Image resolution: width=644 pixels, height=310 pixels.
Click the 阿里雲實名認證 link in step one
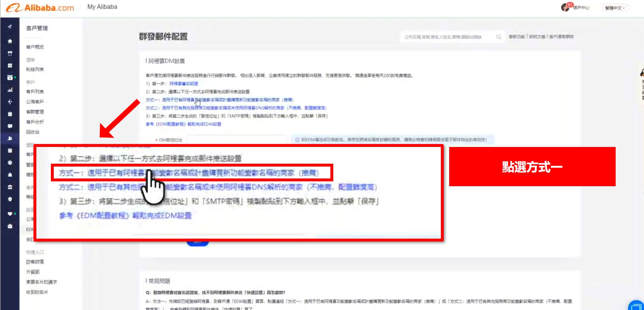184,84
